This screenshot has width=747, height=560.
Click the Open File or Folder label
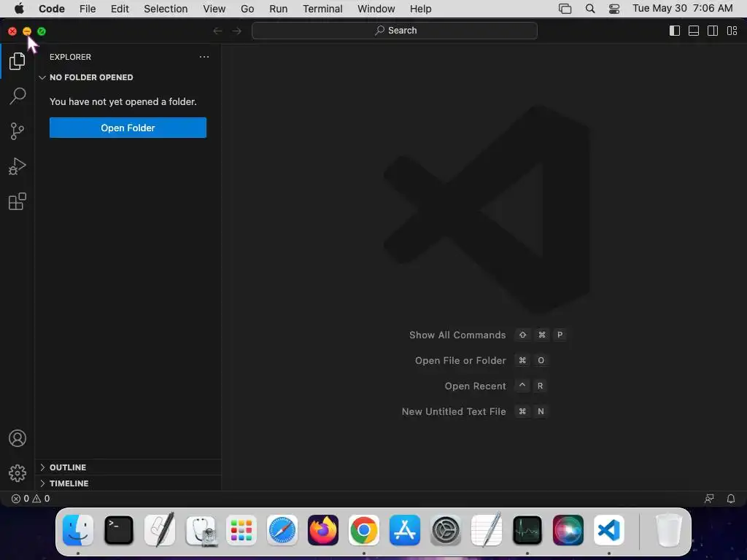click(460, 360)
